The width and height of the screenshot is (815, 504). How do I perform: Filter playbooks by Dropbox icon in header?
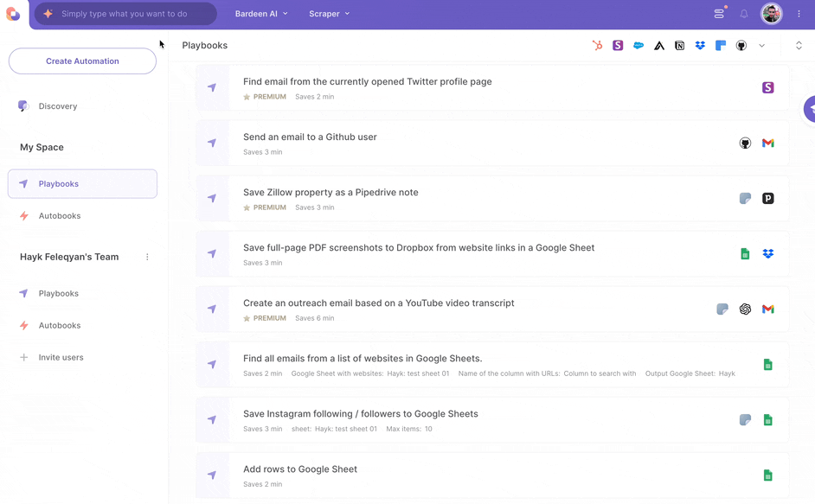[700, 45]
